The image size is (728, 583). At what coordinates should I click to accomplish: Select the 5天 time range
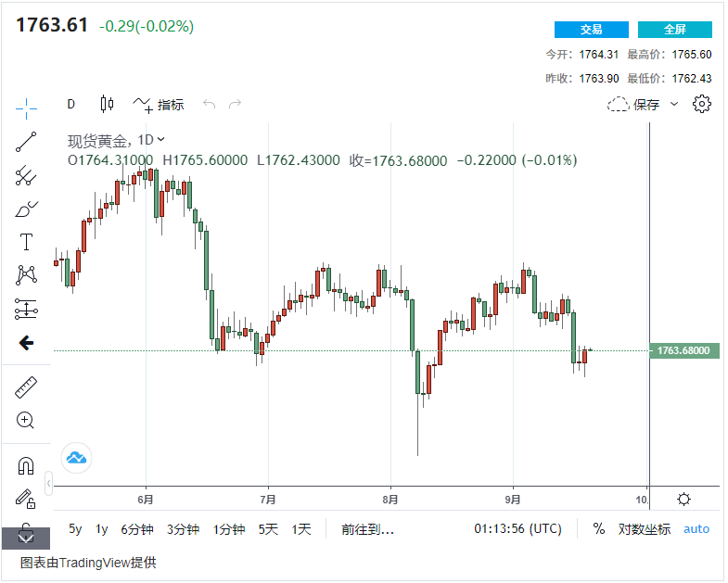(268, 529)
